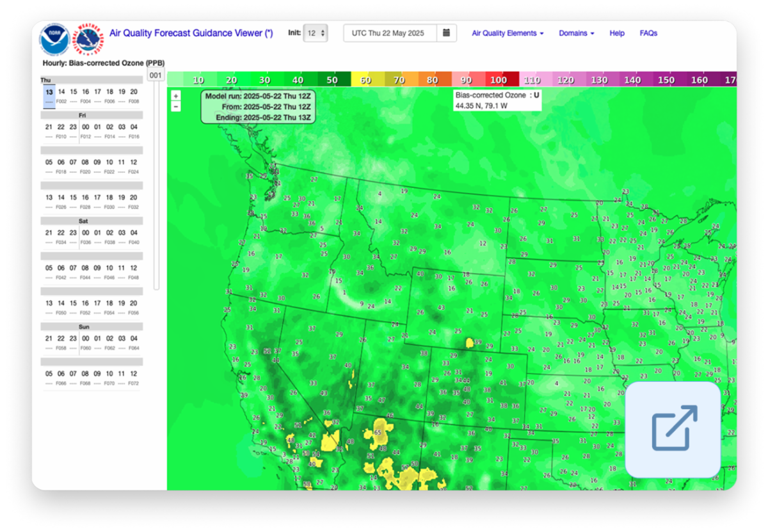Select forecast hour 00 under Sat
The image size is (768, 532).
(x=86, y=233)
